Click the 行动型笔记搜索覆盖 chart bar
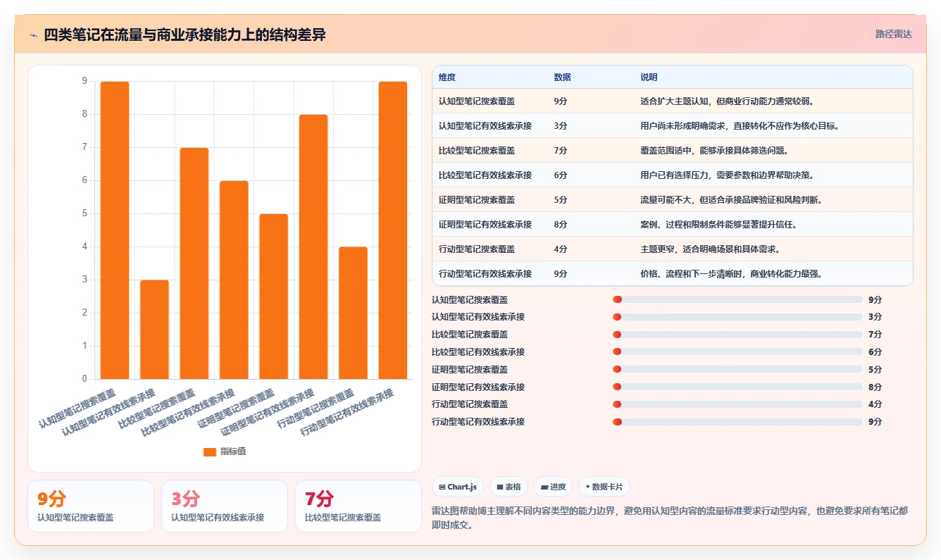This screenshot has height=560, width=941. point(353,313)
